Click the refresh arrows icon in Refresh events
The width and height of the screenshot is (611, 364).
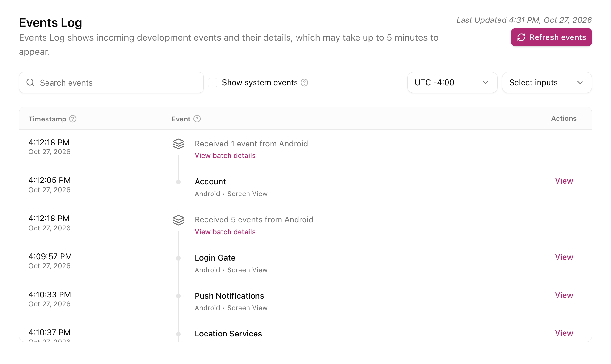[521, 37]
